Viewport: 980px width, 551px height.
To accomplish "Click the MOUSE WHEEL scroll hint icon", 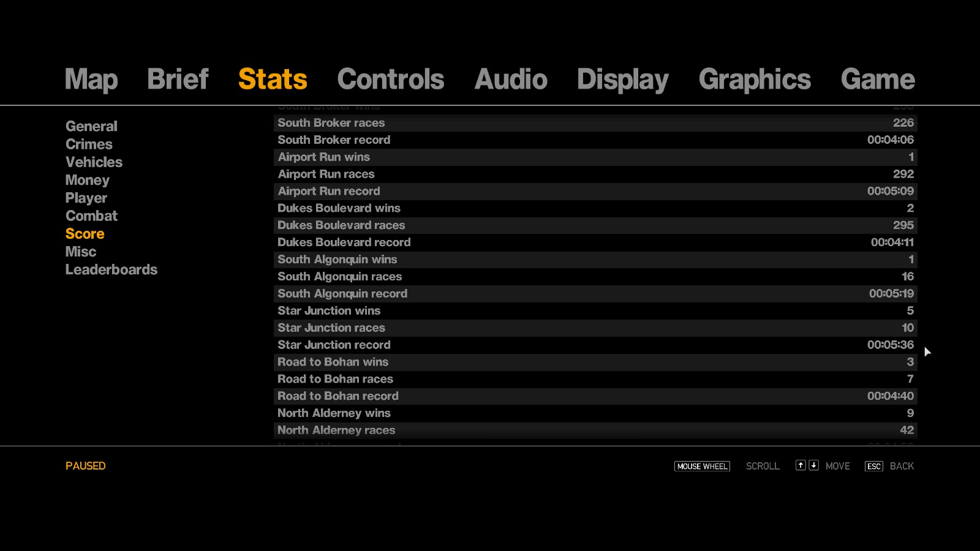I will 702,467.
